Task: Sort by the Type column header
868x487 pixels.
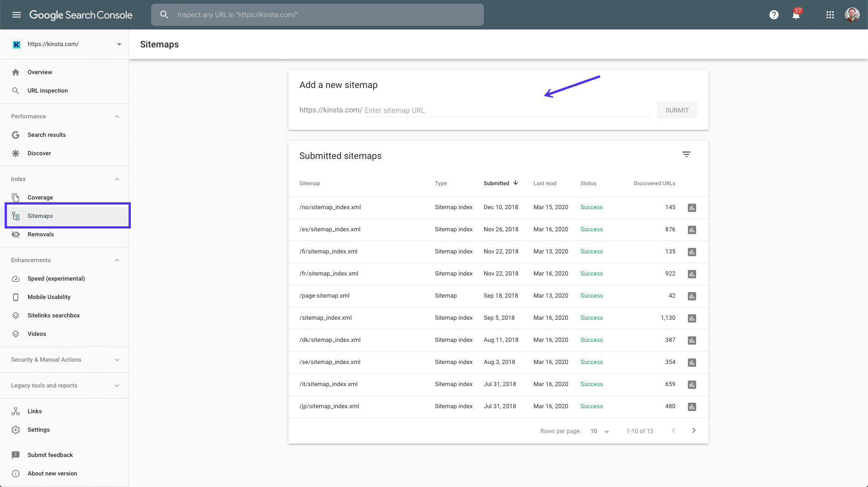Action: [441, 183]
